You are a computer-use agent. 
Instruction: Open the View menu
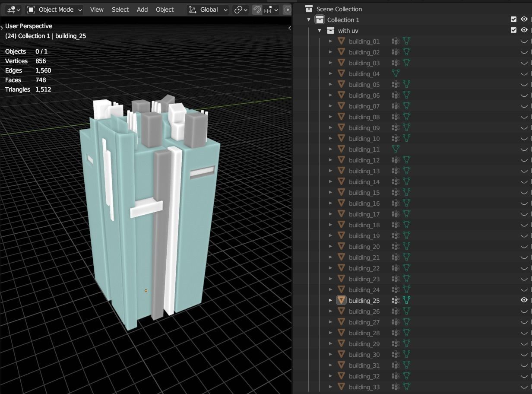97,10
